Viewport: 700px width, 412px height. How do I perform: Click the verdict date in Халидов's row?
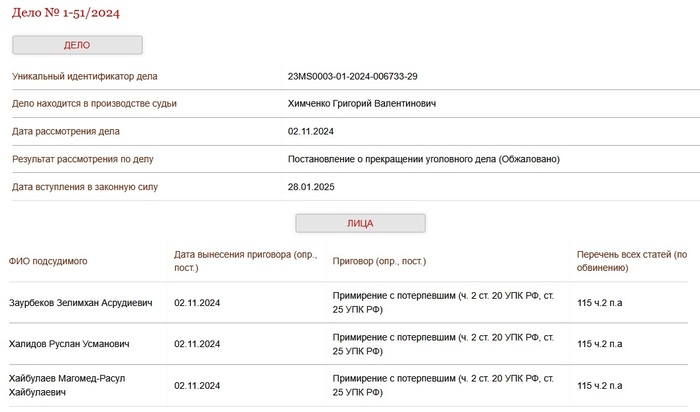197,344
